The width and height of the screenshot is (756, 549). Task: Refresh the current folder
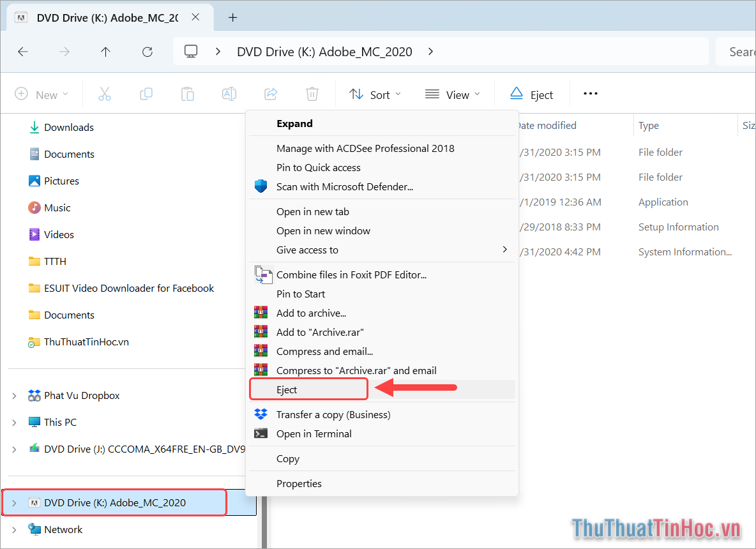(x=147, y=52)
